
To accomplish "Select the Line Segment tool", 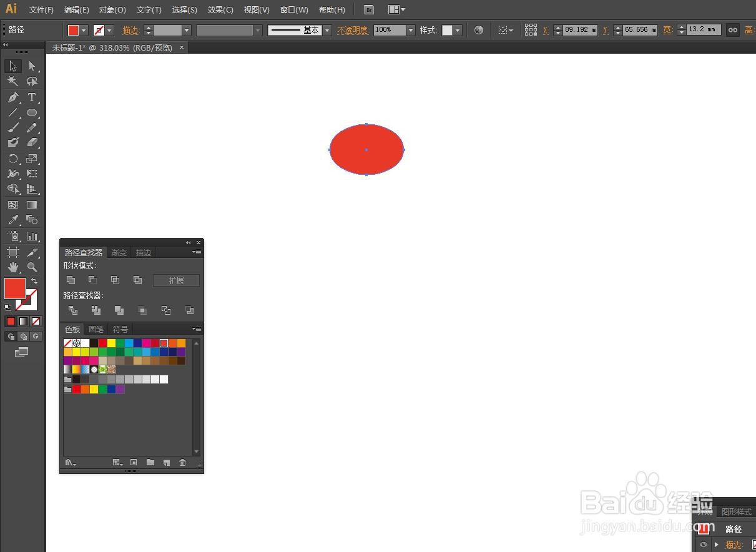I will pos(13,113).
